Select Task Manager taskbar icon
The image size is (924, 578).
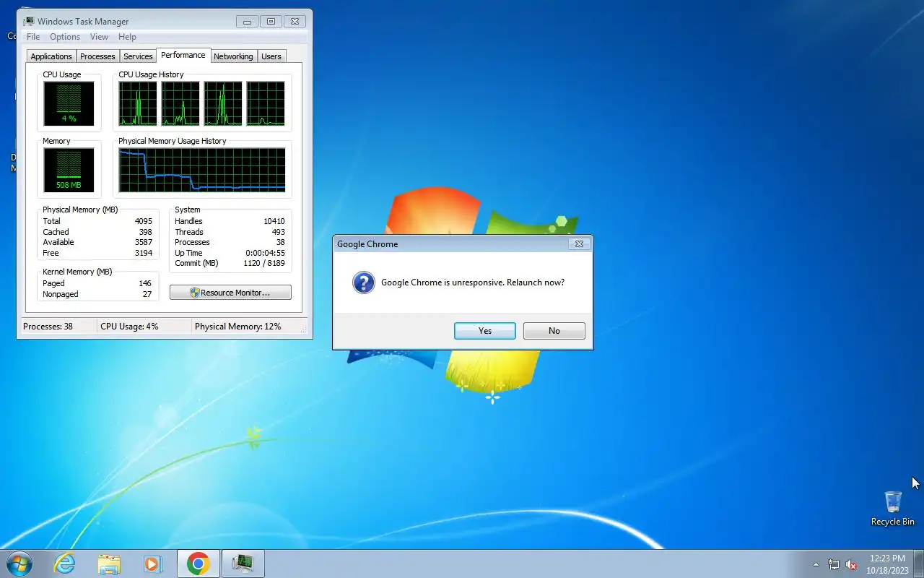tap(243, 564)
